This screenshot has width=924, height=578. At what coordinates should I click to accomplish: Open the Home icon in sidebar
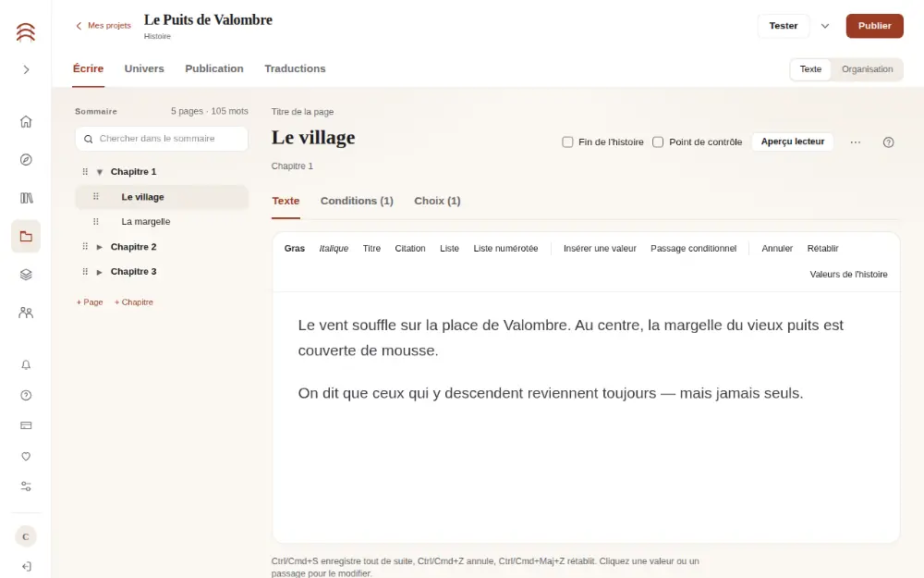(26, 121)
